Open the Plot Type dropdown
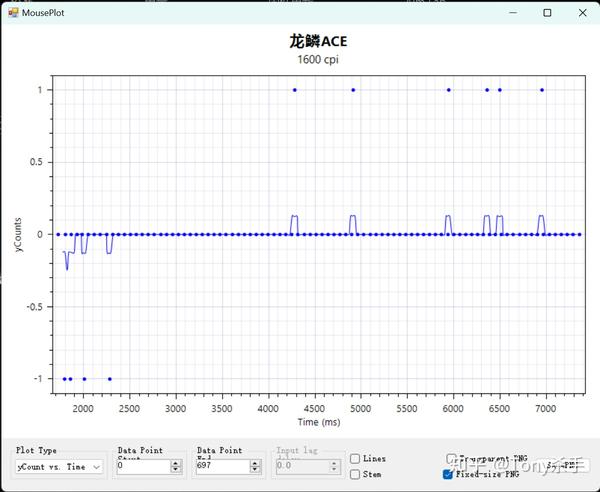The image size is (600, 492). 59,467
